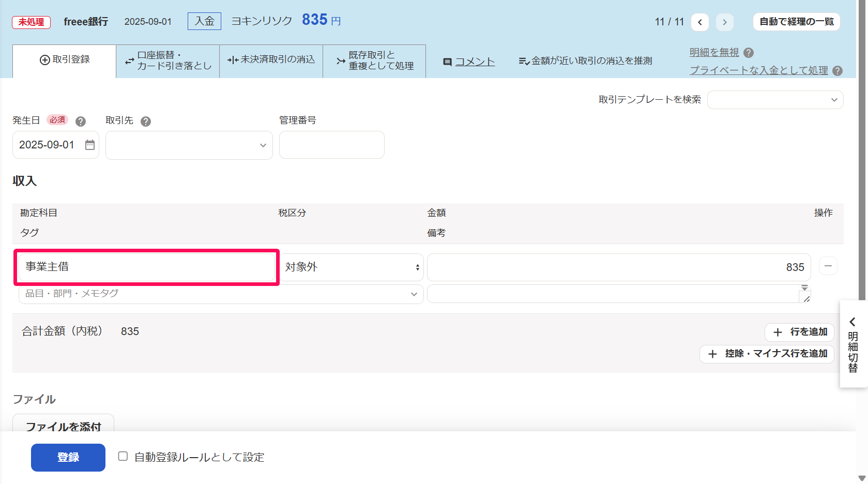
Task: Toggle 自動登録ルールとして設定 checkbox
Action: coord(123,456)
